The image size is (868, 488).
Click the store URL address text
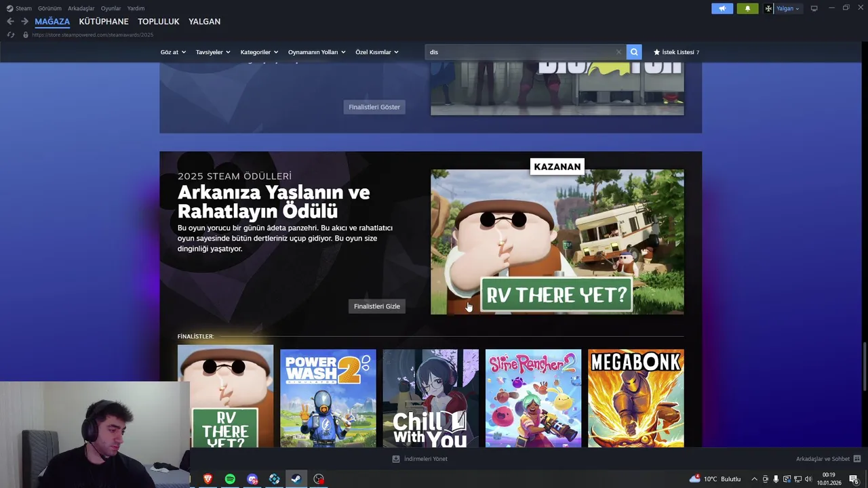point(93,35)
